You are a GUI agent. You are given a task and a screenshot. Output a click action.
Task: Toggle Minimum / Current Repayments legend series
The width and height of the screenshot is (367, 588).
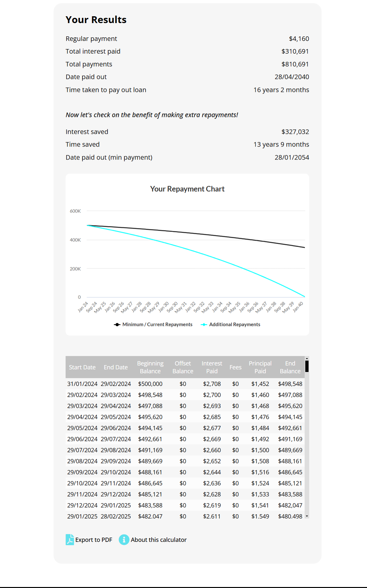click(x=153, y=325)
